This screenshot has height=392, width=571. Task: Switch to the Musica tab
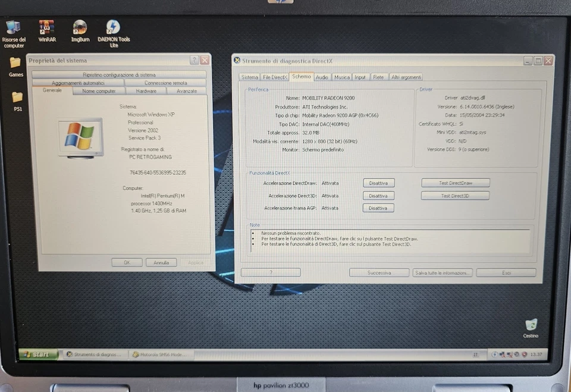[x=342, y=77]
